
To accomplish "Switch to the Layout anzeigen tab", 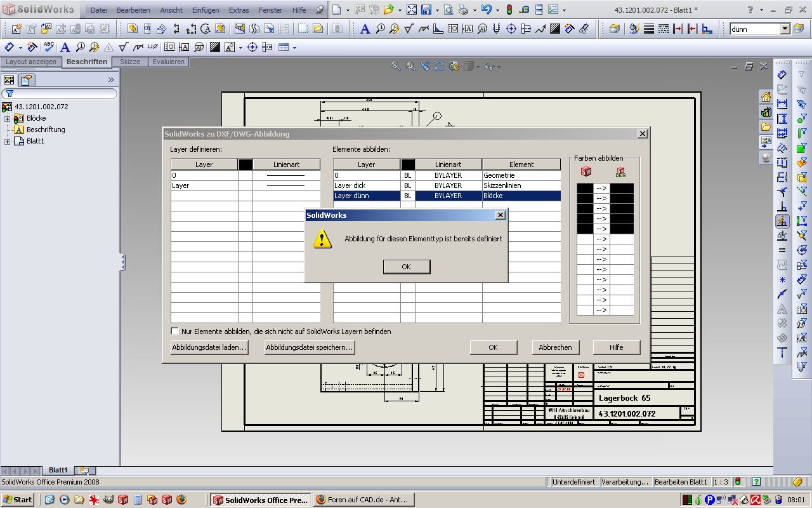I will 31,62.
